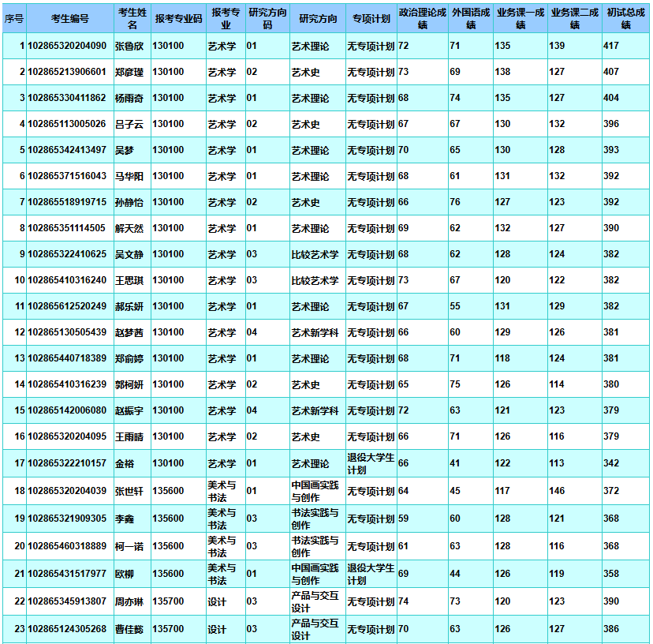Click the 考生编号 column header
The height and width of the screenshot is (644, 653).
tap(69, 19)
